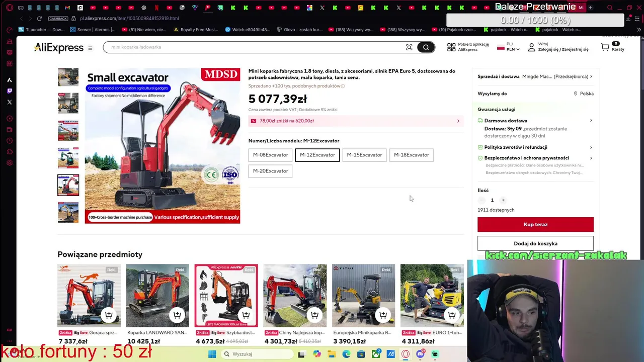Open the Glovo bookmark
Screen dimensions: 644x362
(x=300, y=30)
